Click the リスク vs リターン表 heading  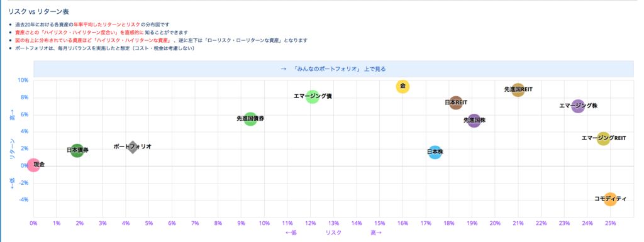tap(36, 12)
